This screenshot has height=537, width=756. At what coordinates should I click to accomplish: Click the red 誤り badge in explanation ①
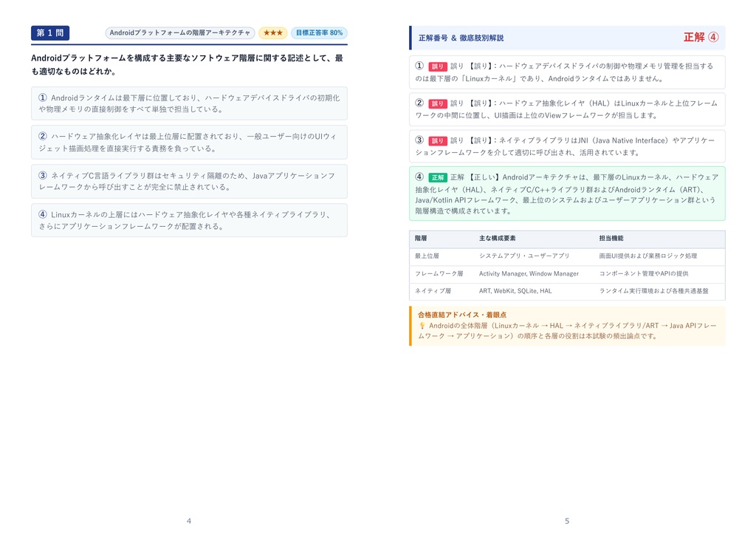point(437,66)
